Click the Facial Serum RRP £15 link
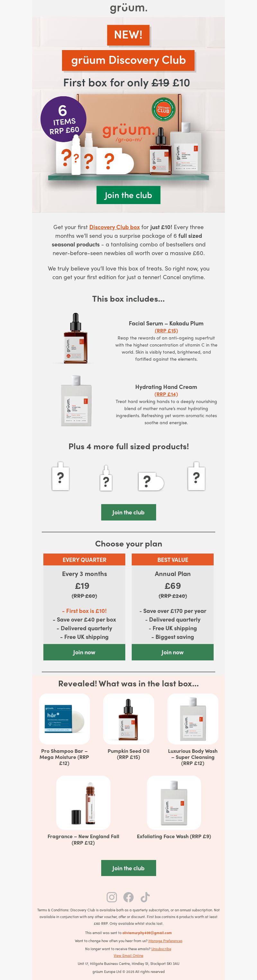 pyautogui.click(x=166, y=331)
